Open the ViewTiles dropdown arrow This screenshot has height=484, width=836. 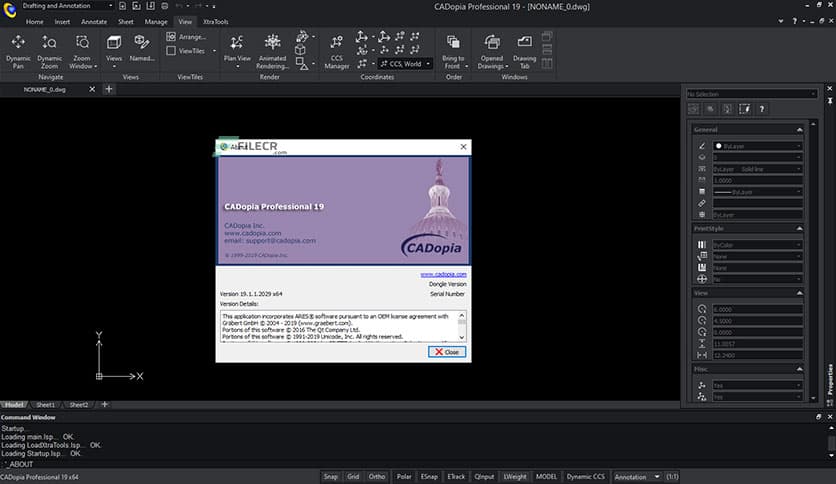[214, 51]
